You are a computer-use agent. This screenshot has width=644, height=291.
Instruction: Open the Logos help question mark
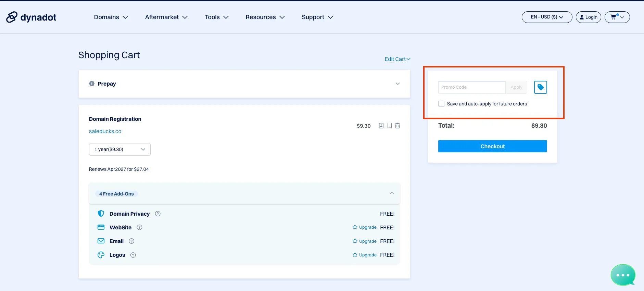(133, 255)
